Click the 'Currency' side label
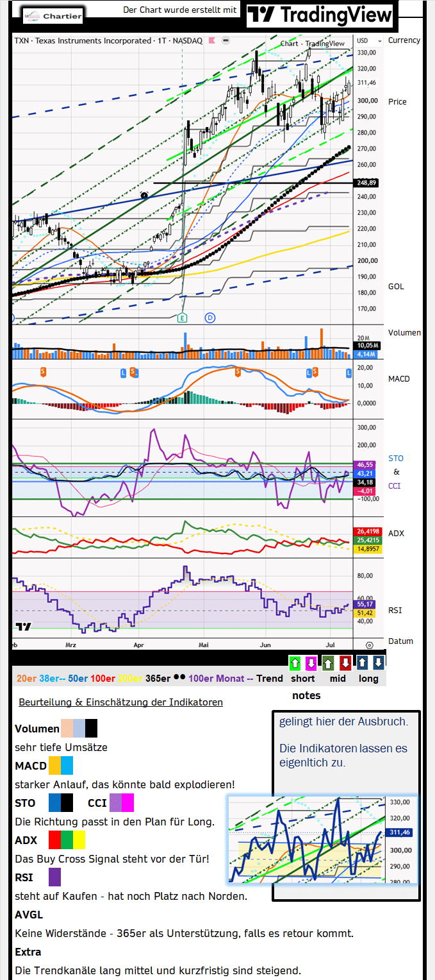The height and width of the screenshot is (980, 435). point(404,40)
